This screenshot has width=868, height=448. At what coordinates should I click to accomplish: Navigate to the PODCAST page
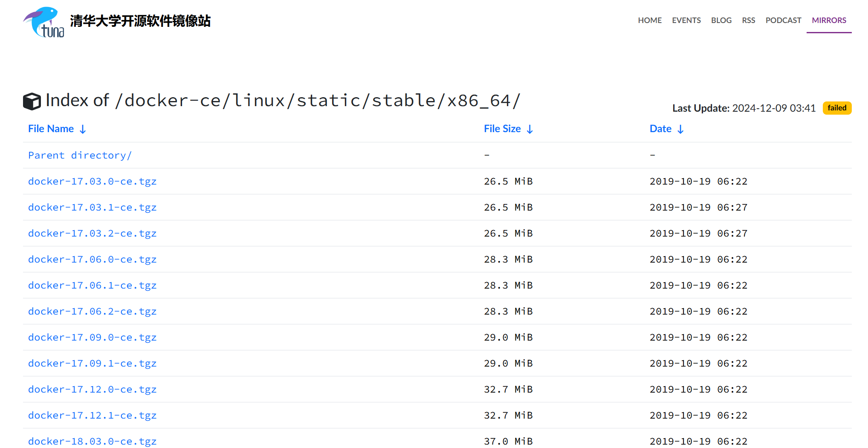(783, 20)
